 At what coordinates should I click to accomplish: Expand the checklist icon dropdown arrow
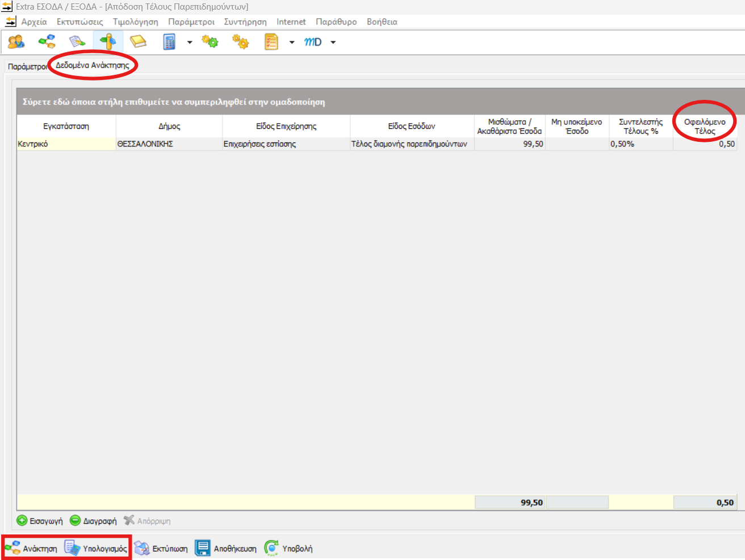pos(292,42)
